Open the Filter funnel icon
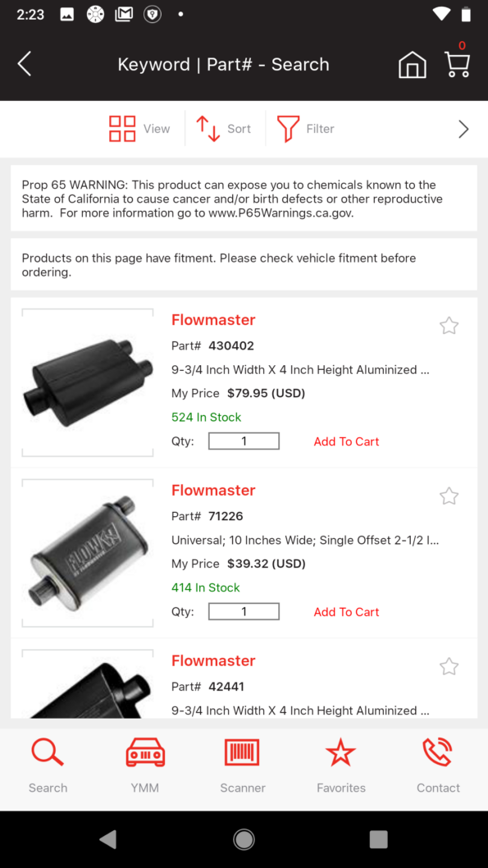Viewport: 488px width, 868px height. pyautogui.click(x=304, y=129)
